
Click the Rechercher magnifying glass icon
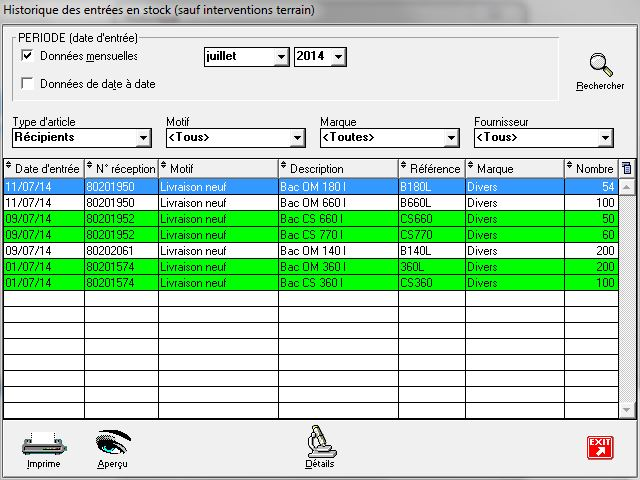click(x=600, y=67)
